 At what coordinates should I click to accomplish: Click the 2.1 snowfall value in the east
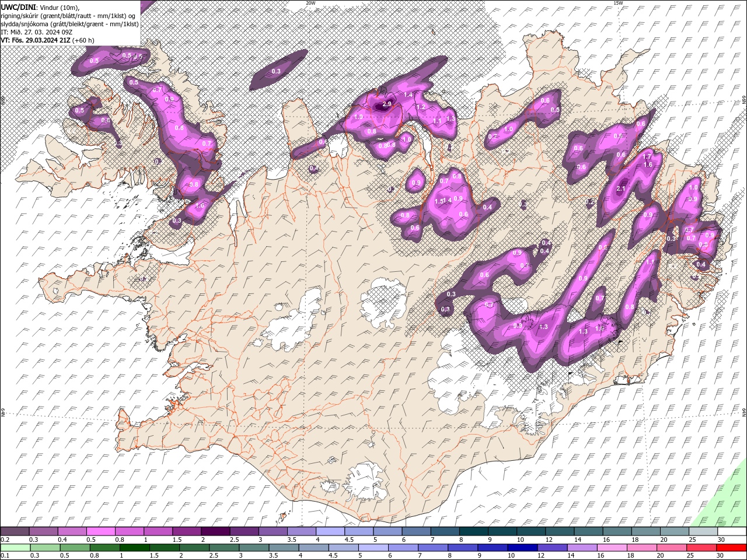pyautogui.click(x=621, y=188)
